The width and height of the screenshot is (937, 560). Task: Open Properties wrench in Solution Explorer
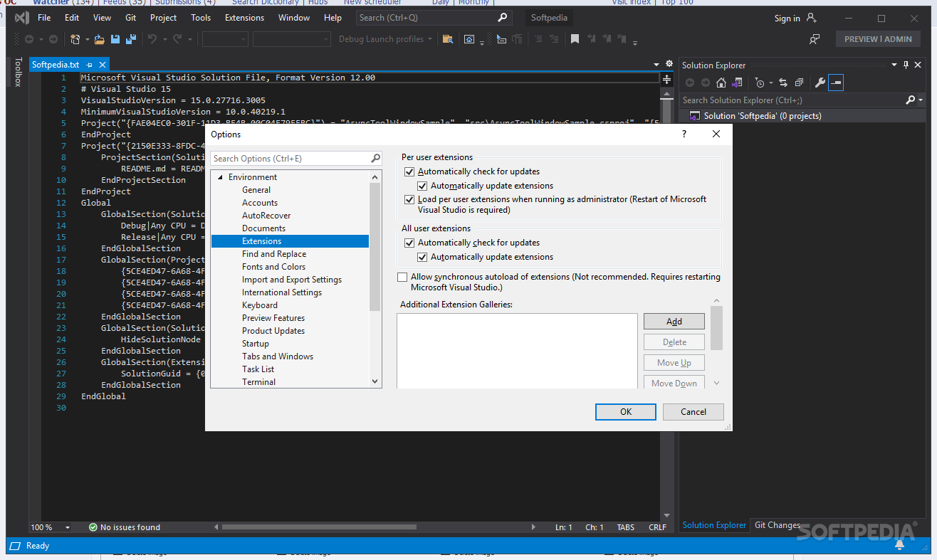(820, 83)
